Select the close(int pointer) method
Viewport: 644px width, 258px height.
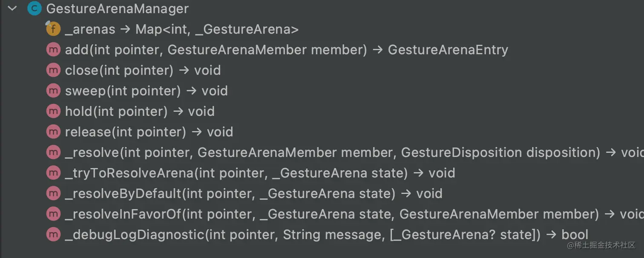click(x=143, y=70)
